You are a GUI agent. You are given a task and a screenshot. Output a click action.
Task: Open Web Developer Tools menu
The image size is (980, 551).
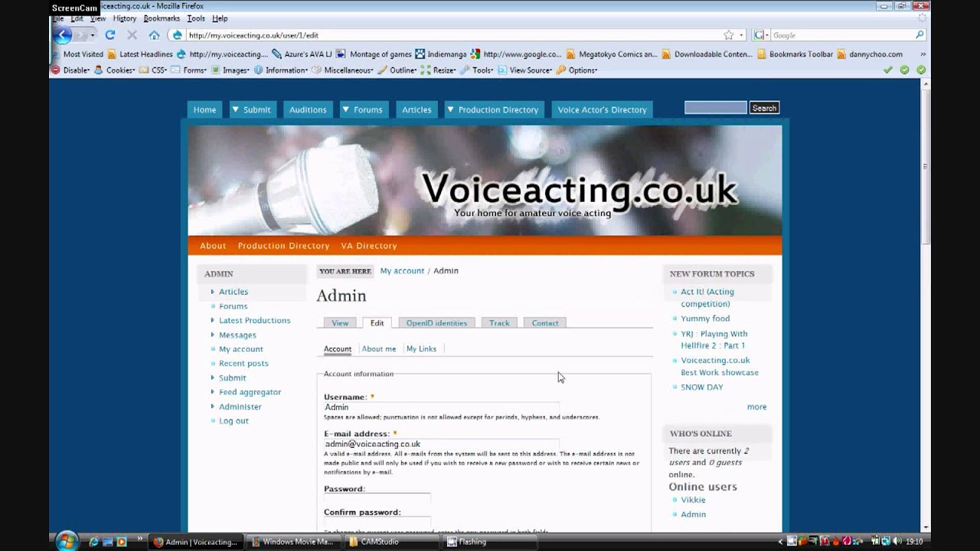(x=477, y=70)
